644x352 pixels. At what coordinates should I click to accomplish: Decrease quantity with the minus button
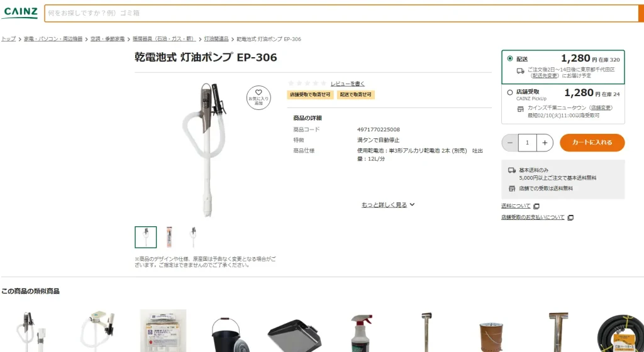510,143
